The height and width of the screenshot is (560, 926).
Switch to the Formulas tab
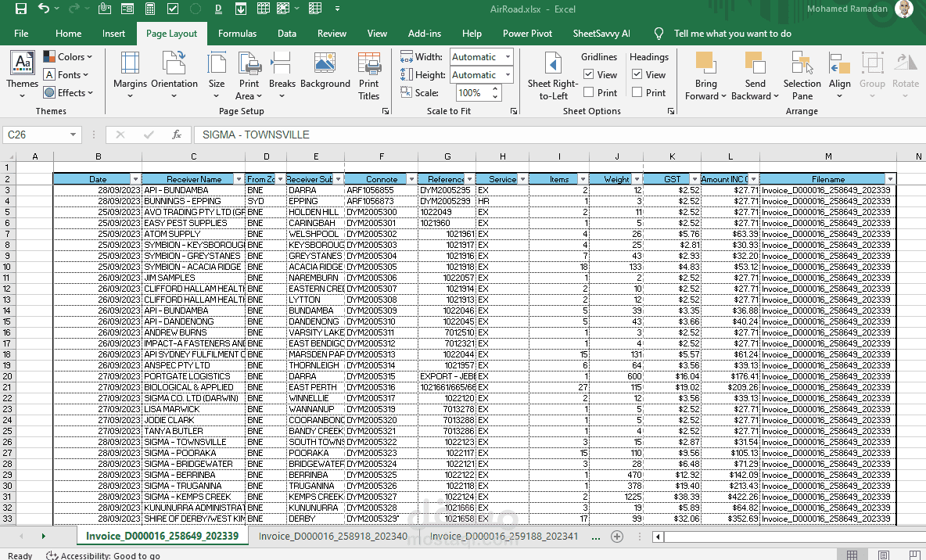click(x=238, y=34)
